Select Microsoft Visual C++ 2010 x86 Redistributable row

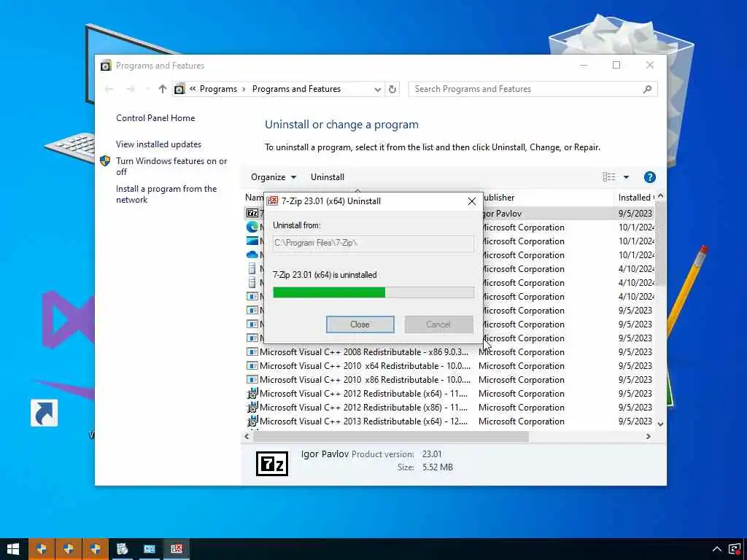tap(365, 380)
